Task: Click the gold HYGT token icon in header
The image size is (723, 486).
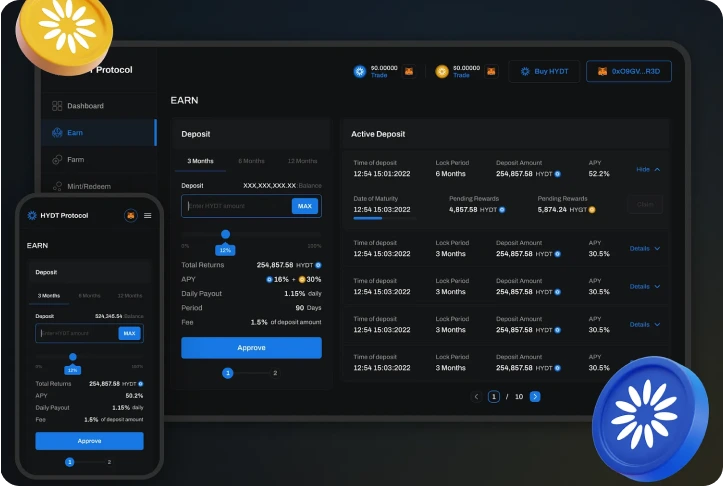Action: pos(442,71)
